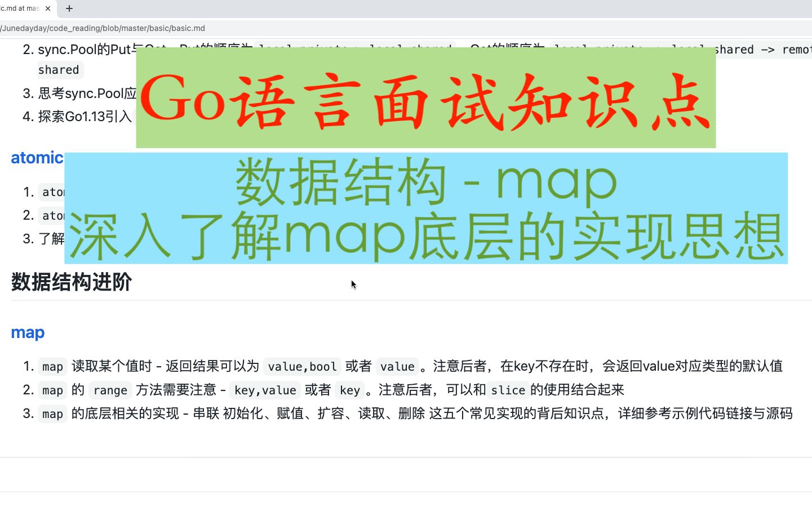Click the key code snippet after 或者
812x507 pixels.
tap(350, 390)
